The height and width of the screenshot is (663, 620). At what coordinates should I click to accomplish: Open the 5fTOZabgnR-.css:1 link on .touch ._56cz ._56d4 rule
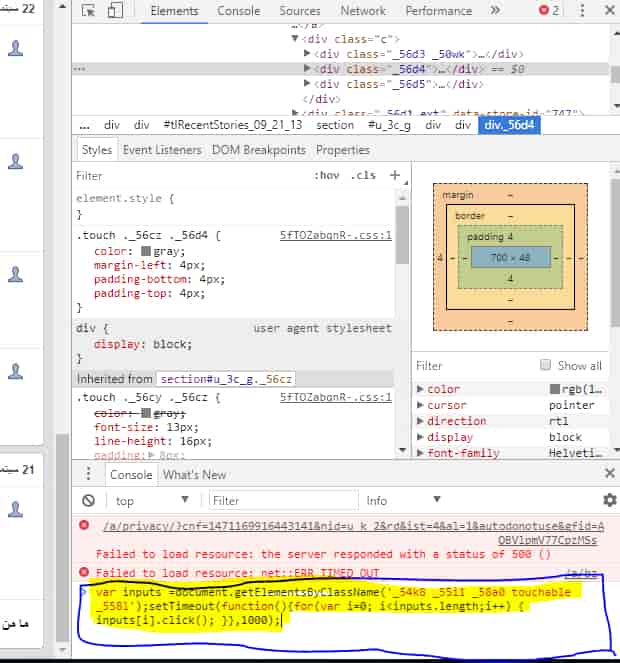(x=336, y=235)
